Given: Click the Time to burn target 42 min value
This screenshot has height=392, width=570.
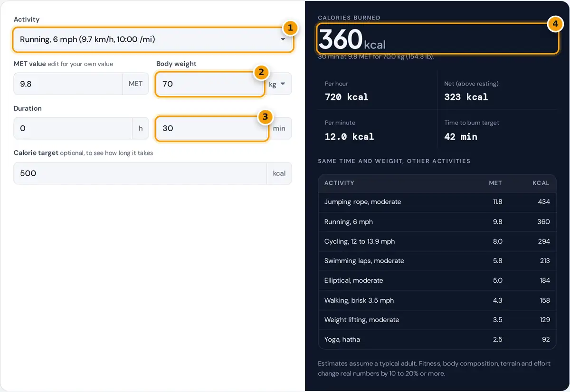Looking at the screenshot, I should pyautogui.click(x=461, y=137).
